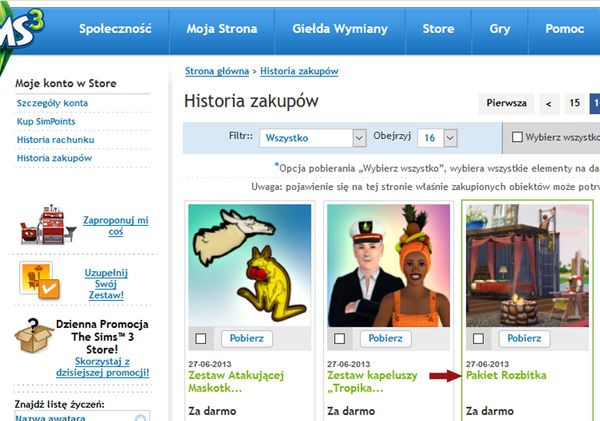600x421 pixels.
Task: Click Skorzystaj z dzisiejszej promocji link
Action: click(x=103, y=367)
